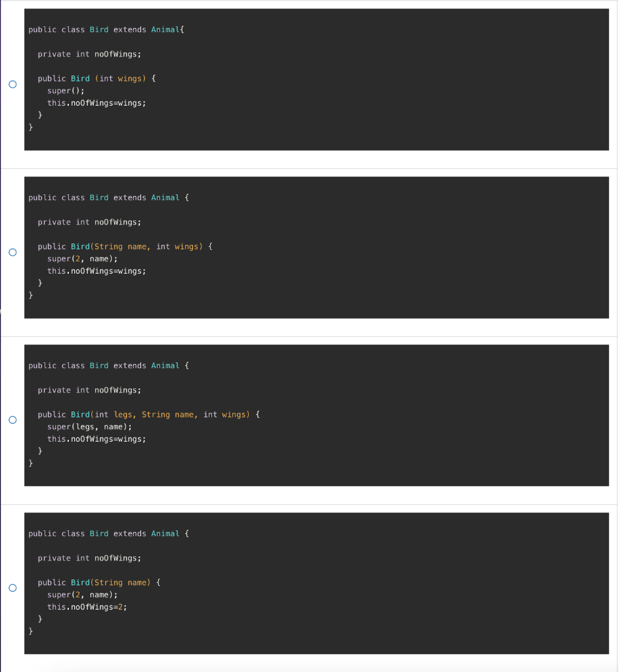Select the option with constructor Bird(String name)

pyautogui.click(x=12, y=587)
